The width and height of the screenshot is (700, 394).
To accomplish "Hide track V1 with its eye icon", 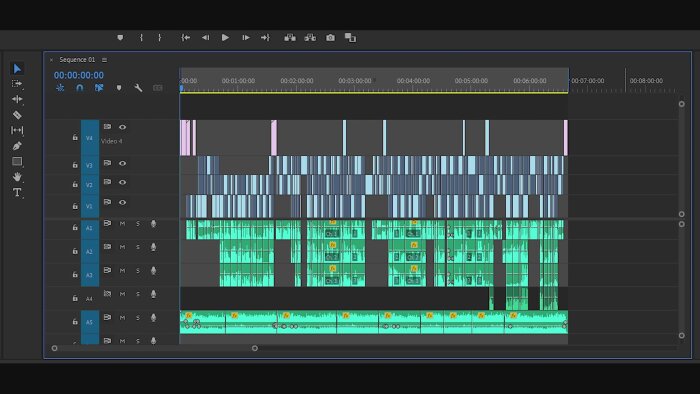I will (122, 202).
